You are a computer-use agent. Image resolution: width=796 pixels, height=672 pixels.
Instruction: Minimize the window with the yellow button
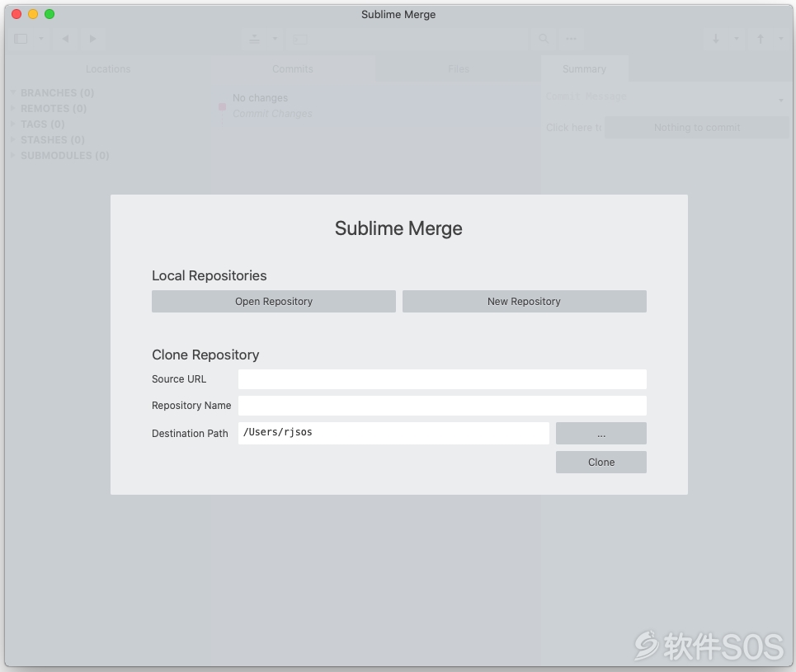click(x=33, y=14)
